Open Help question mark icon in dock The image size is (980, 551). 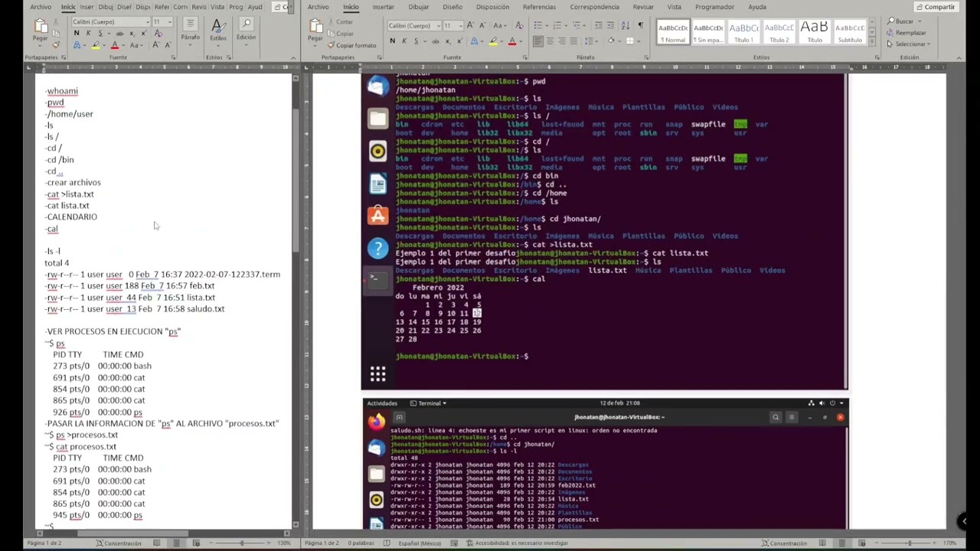pos(377,248)
